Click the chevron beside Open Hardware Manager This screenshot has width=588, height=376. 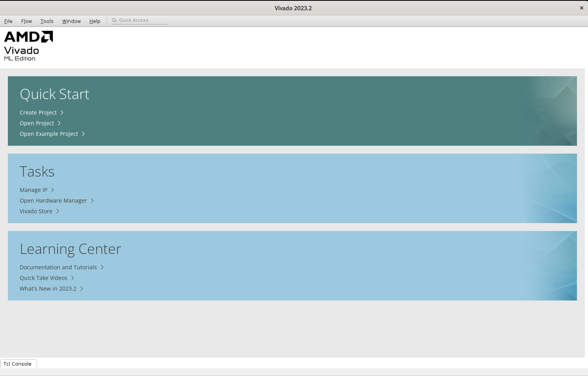coord(92,201)
